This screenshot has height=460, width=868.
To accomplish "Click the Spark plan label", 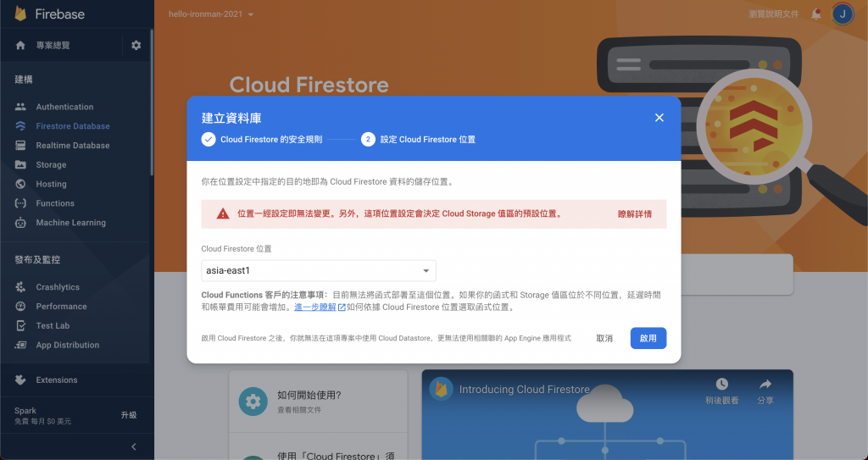I will point(25,411).
